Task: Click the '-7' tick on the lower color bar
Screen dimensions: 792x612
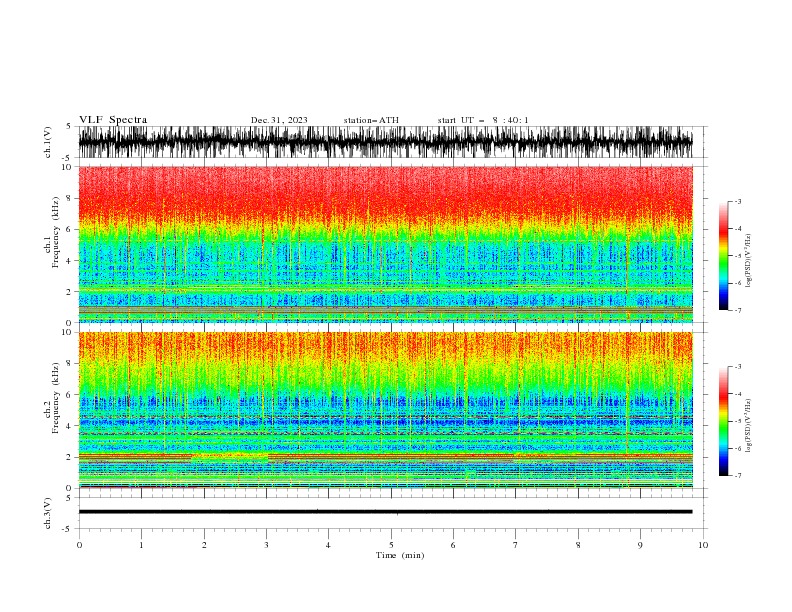Action: click(737, 475)
